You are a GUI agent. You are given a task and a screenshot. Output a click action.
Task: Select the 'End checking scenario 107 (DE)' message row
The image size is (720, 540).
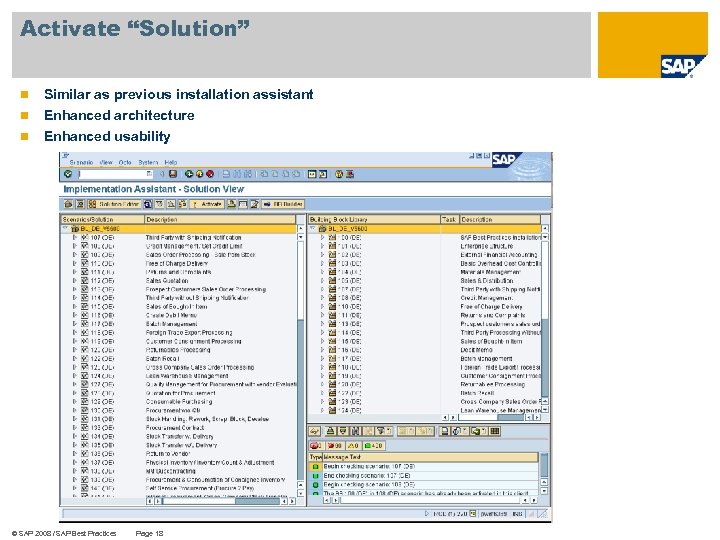point(424,476)
